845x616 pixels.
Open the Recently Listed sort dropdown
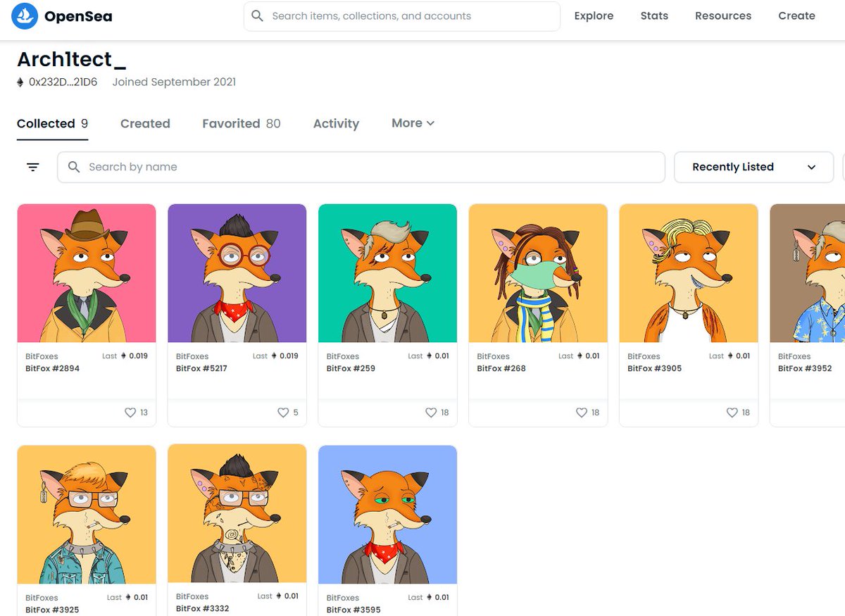coord(753,167)
